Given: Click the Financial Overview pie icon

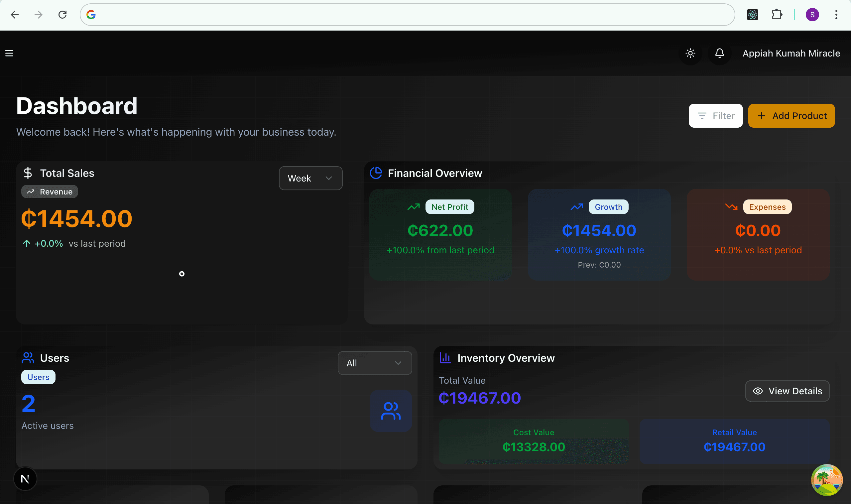Looking at the screenshot, I should (x=376, y=173).
